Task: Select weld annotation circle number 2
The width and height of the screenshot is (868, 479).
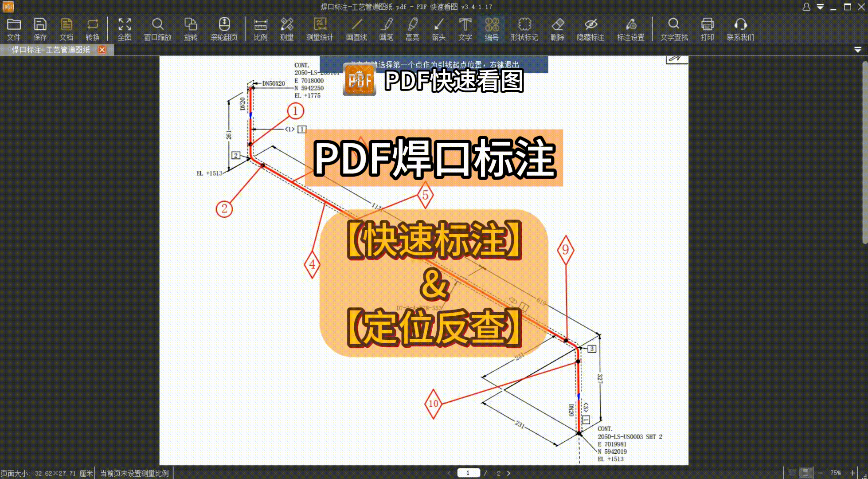Action: [224, 208]
